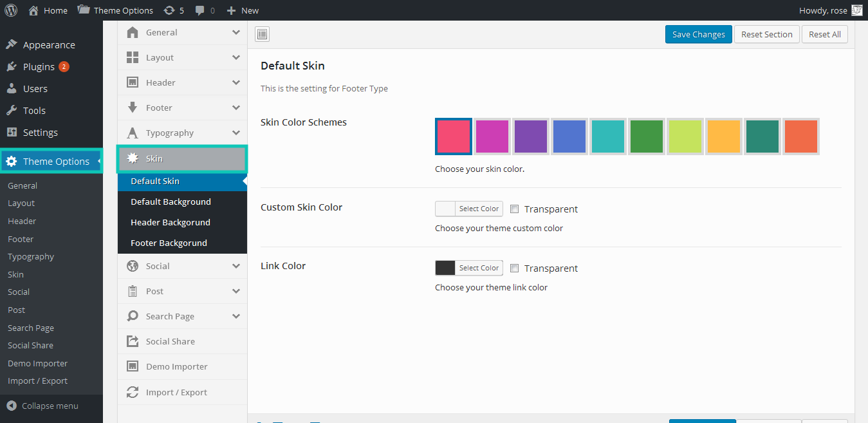
Task: Expand the Search Page section chevron
Action: 236,316
